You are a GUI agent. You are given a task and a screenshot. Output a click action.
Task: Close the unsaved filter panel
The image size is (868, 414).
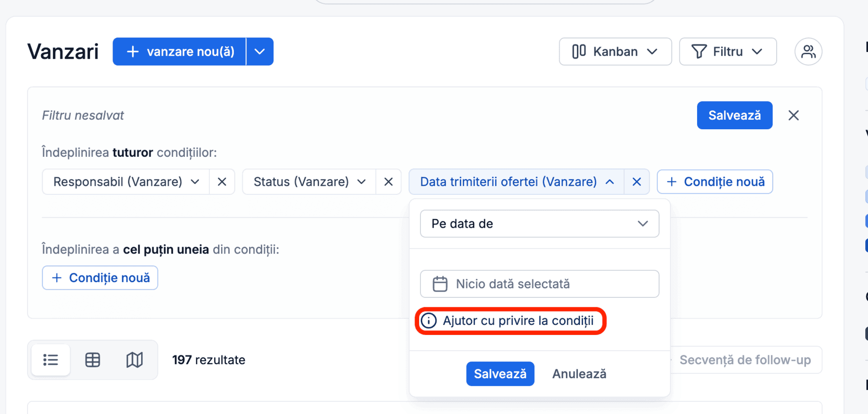coord(793,115)
